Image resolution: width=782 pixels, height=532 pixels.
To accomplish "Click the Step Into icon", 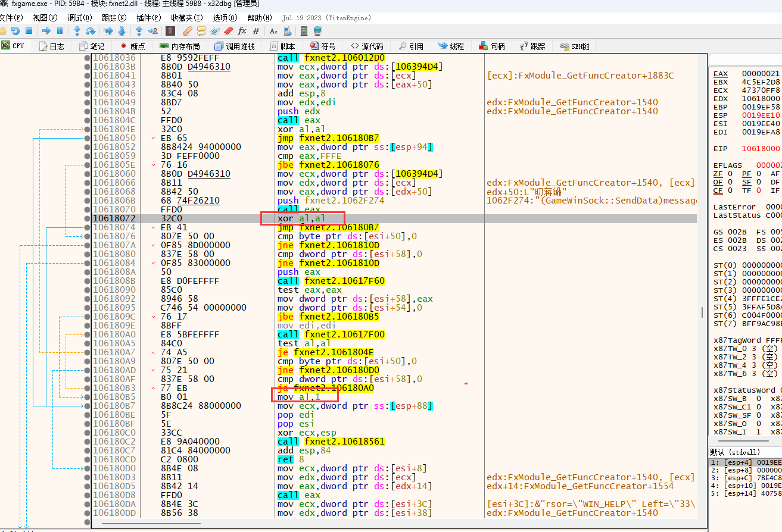I will (77, 31).
